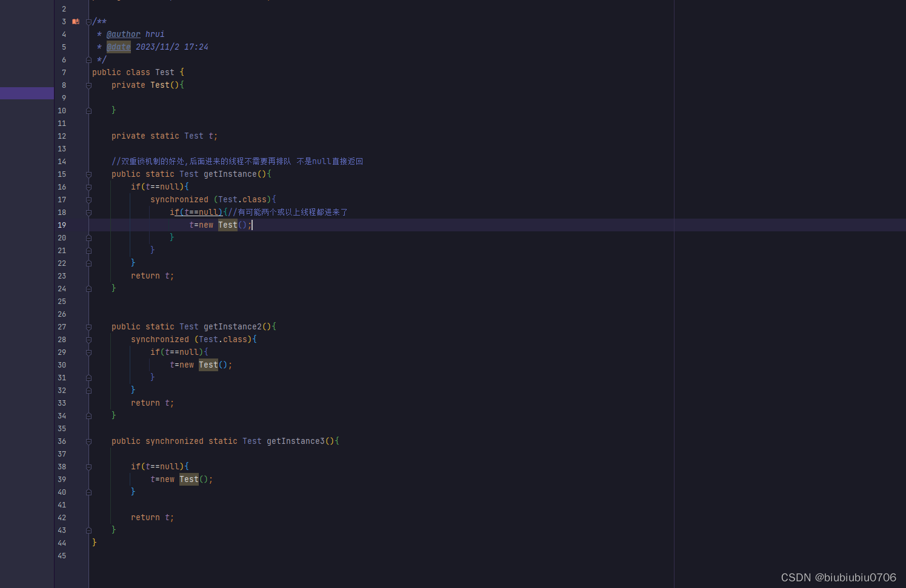This screenshot has width=906, height=588.
Task: Click the fold end marker on line 22
Action: point(88,263)
